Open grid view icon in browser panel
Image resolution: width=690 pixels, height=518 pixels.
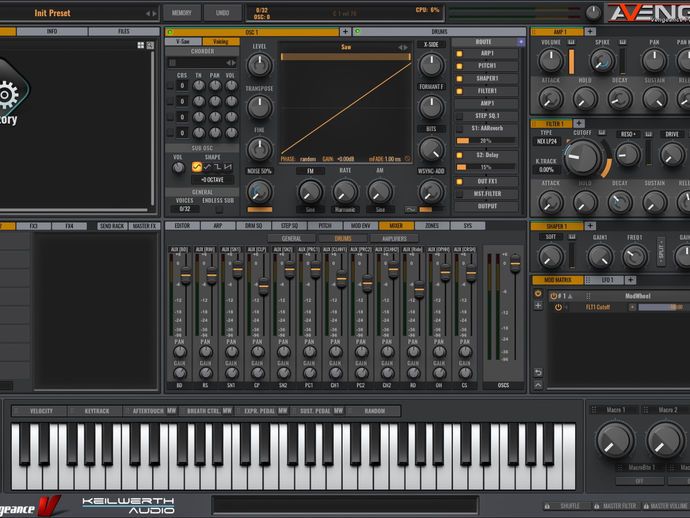click(141, 45)
